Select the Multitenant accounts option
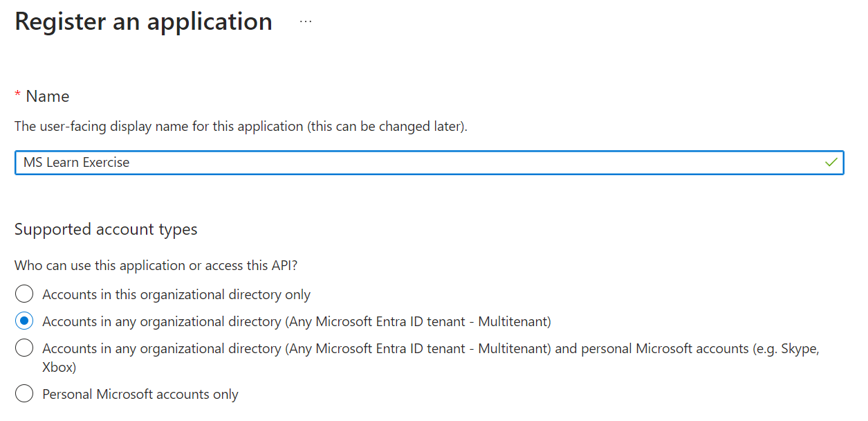 pos(24,321)
